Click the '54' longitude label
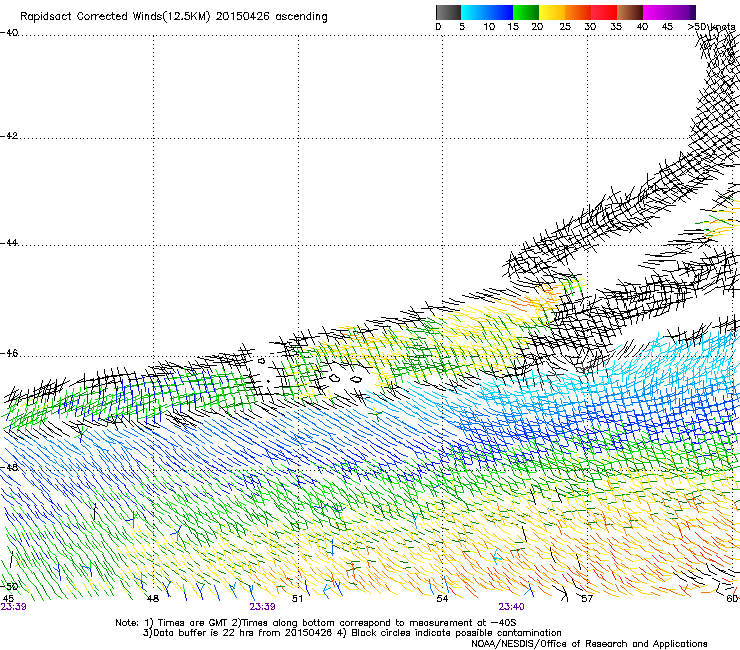Image resolution: width=740 pixels, height=650 pixels. click(x=442, y=599)
